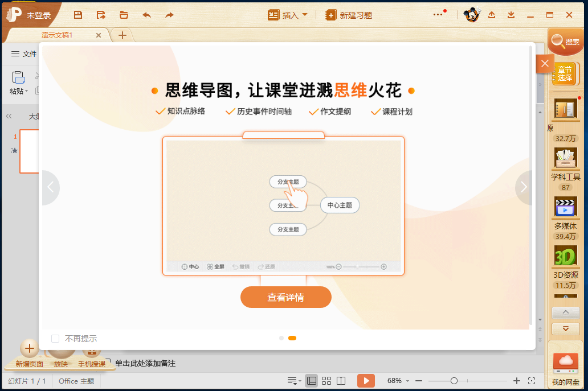Image resolution: width=588 pixels, height=391 pixels.
Task: Switch to reading view layout
Action: 341,380
